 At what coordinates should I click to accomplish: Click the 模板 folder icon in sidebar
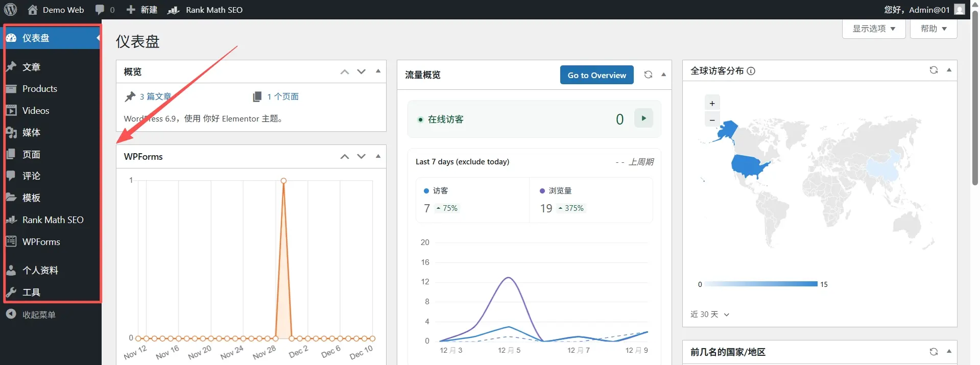[x=11, y=198]
